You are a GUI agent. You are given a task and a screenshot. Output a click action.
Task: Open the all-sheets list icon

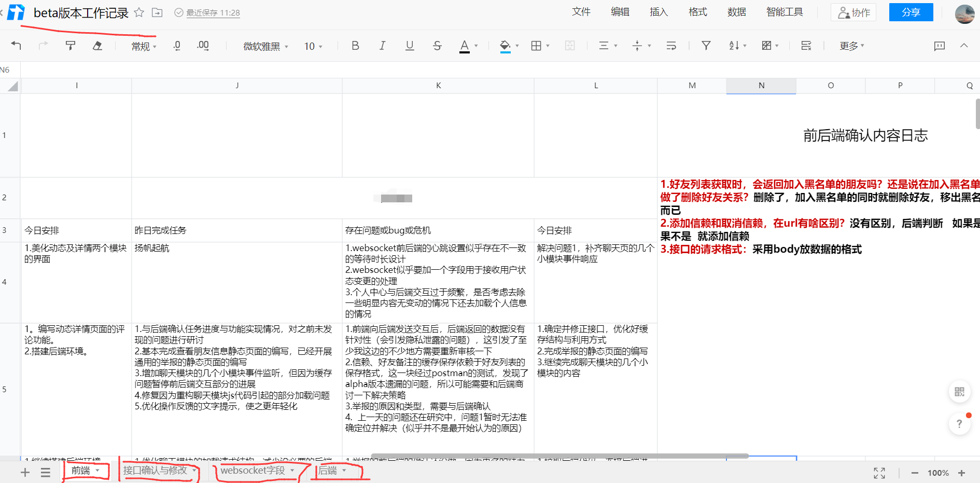pyautogui.click(x=46, y=473)
